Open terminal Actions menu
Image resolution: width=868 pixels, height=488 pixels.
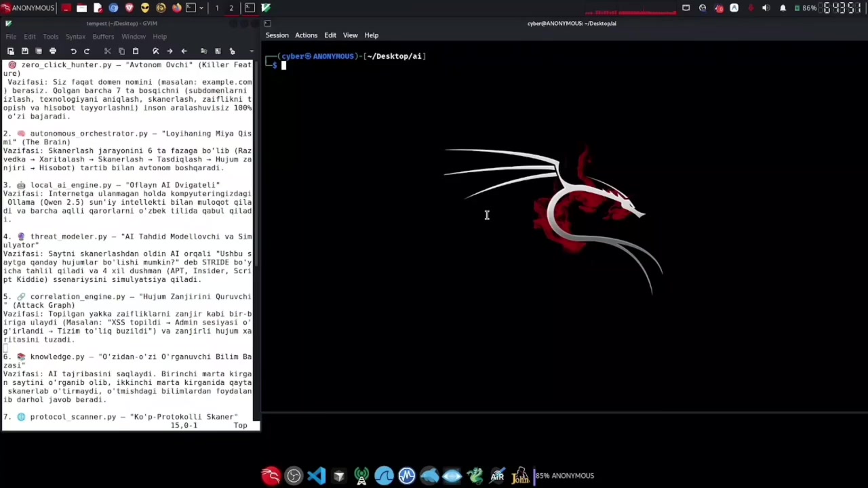click(x=306, y=35)
